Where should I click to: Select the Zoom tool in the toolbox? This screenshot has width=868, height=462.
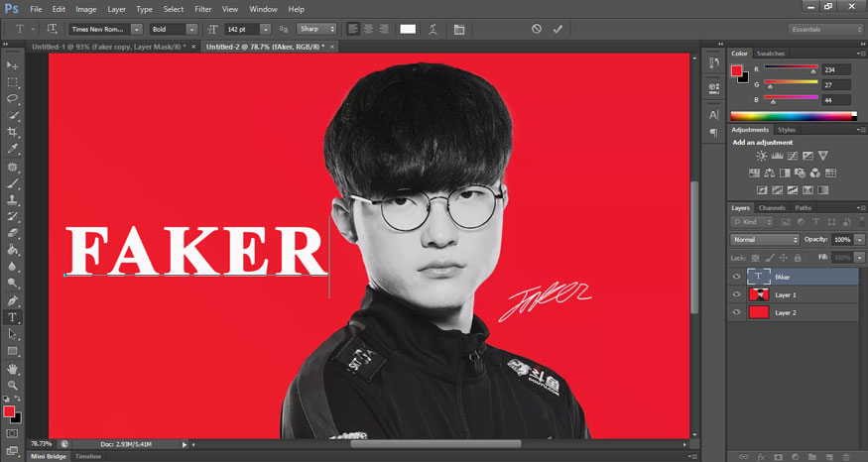[x=12, y=385]
